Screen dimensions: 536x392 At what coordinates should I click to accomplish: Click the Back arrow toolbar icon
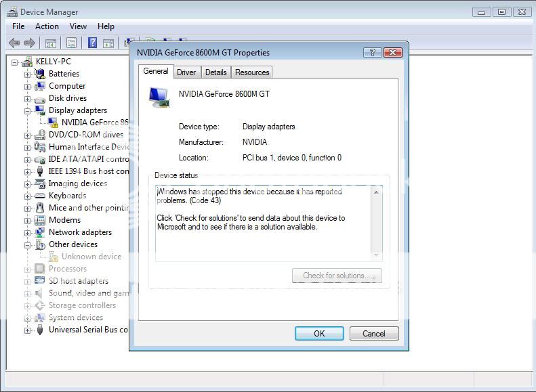[x=14, y=43]
